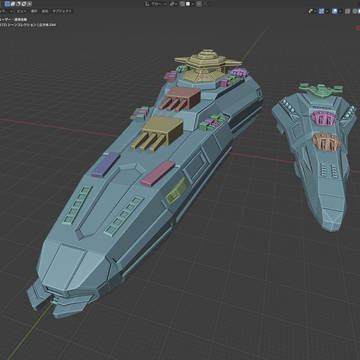Open the snapping options dropdown arrow
This screenshot has height=360, width=360.
tap(193, 4)
